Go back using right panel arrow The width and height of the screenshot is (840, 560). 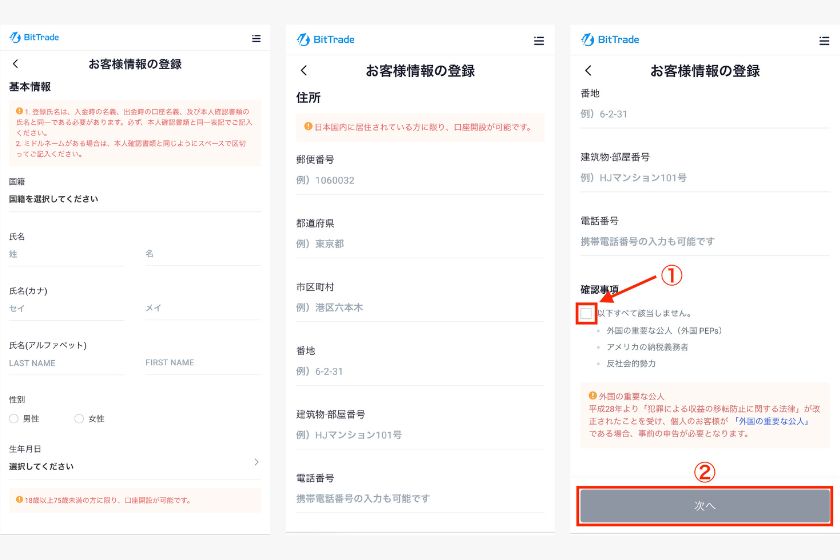[x=588, y=70]
